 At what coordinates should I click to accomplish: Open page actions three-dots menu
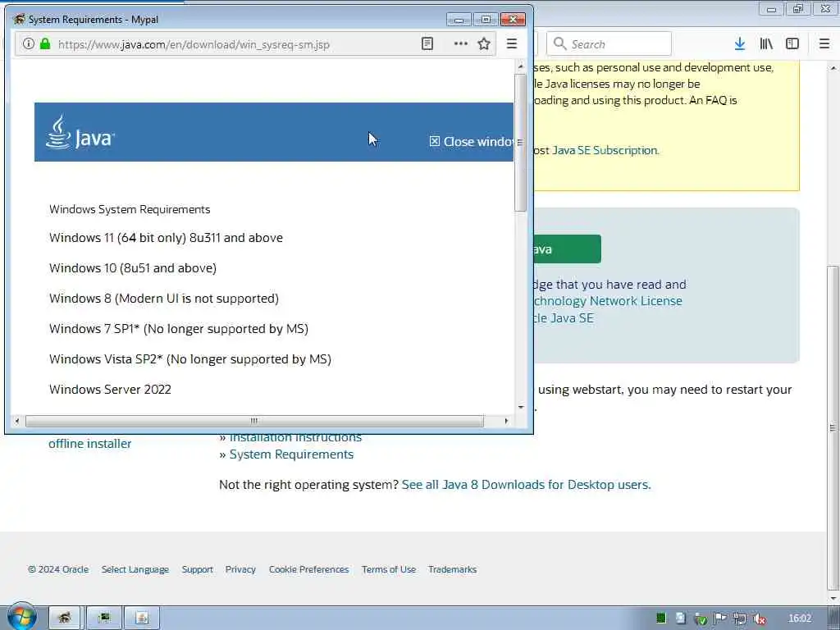pos(461,44)
